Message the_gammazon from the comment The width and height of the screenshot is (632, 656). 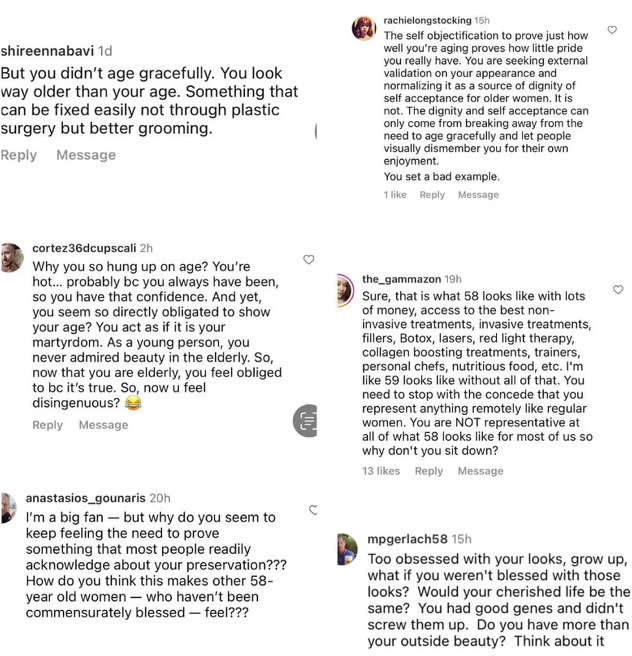click(x=481, y=471)
